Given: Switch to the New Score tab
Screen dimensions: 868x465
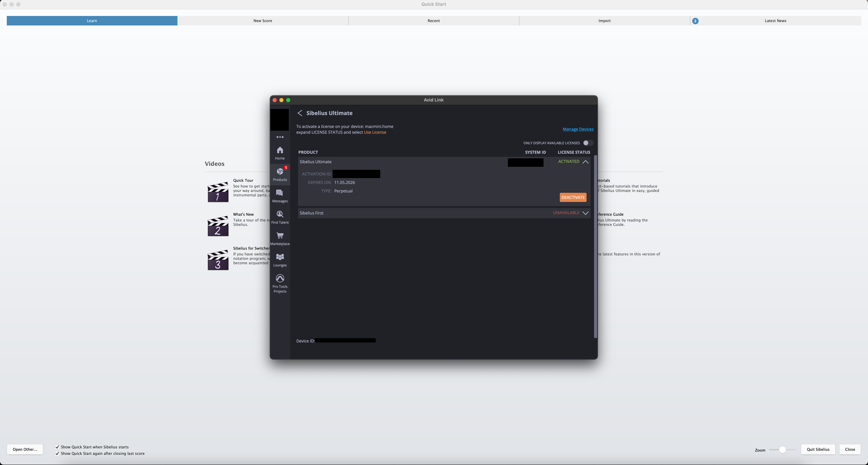Looking at the screenshot, I should pyautogui.click(x=263, y=21).
